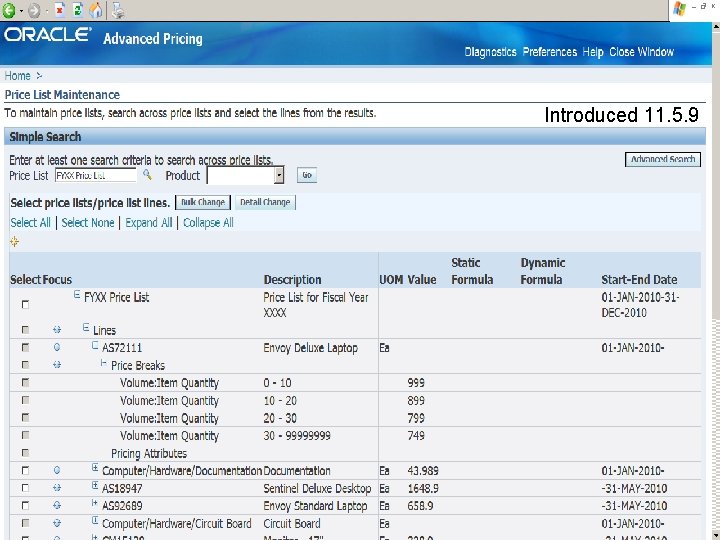
Task: Collapse the FYXX Price List tree node
Action: [77, 295]
